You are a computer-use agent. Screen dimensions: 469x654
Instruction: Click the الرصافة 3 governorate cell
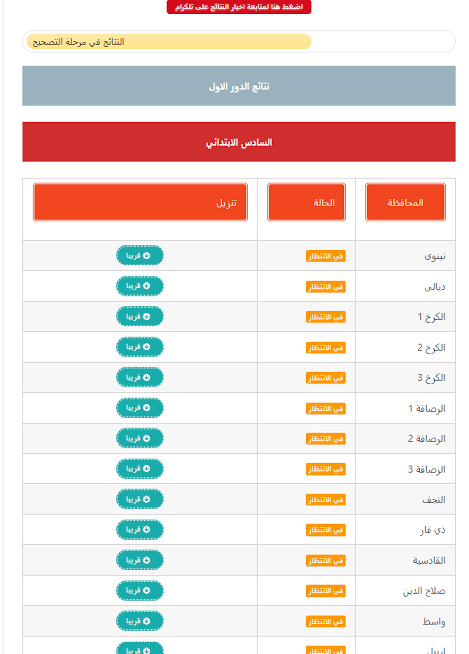point(405,469)
